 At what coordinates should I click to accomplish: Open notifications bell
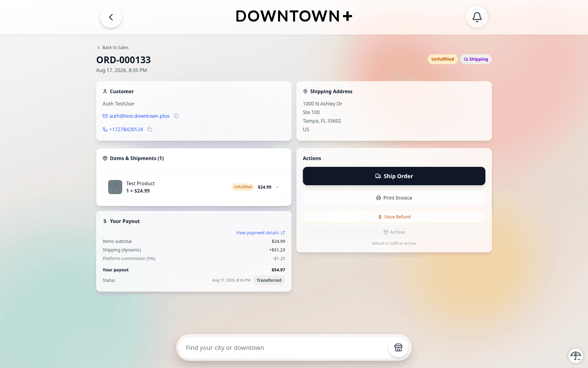pos(477,17)
